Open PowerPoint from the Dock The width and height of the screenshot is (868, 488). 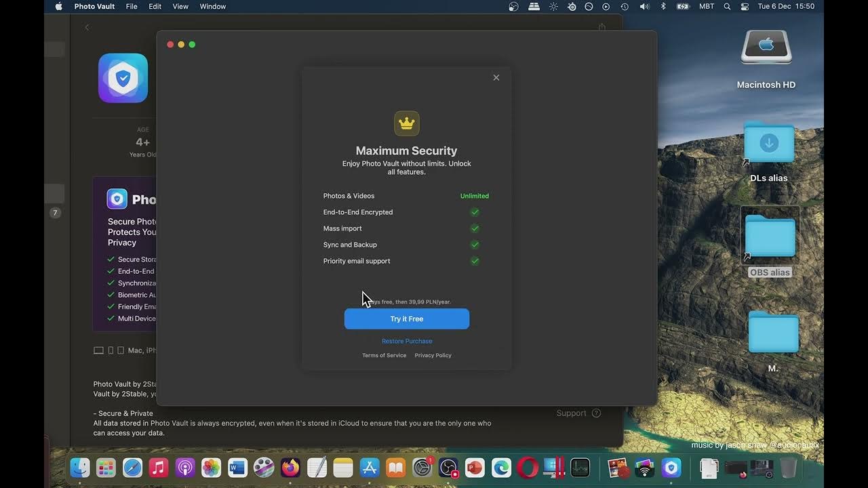(475, 467)
